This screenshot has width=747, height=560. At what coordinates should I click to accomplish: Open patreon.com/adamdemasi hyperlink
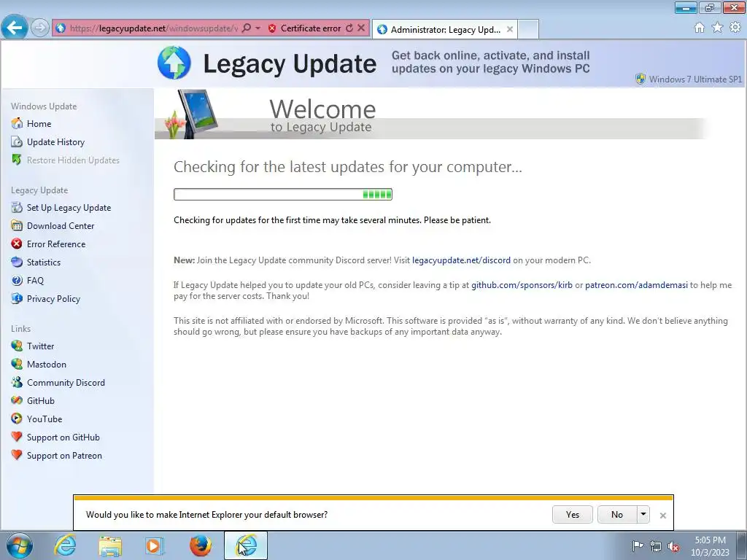pyautogui.click(x=636, y=285)
